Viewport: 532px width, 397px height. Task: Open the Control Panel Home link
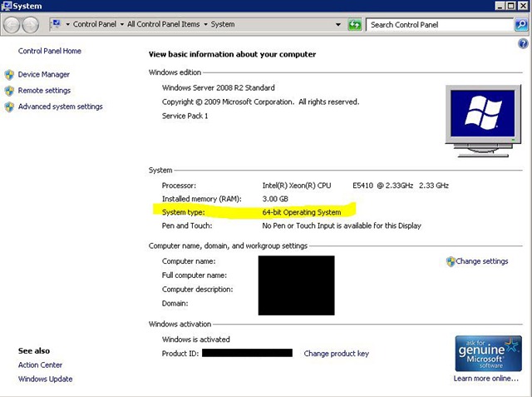point(50,51)
